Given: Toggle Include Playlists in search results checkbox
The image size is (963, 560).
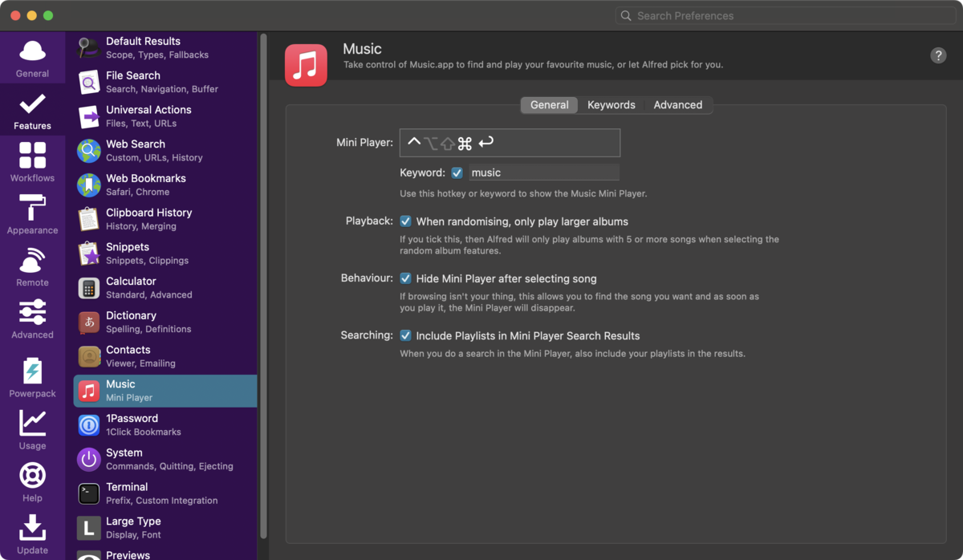Looking at the screenshot, I should point(405,335).
